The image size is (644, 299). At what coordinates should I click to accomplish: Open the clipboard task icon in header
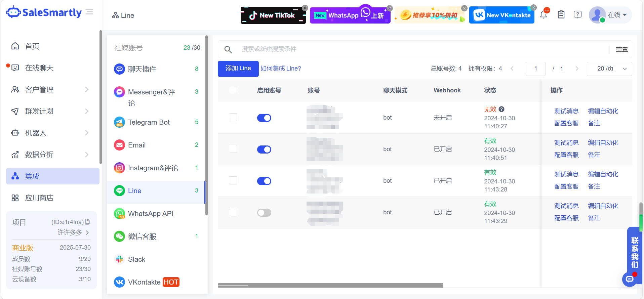[561, 15]
